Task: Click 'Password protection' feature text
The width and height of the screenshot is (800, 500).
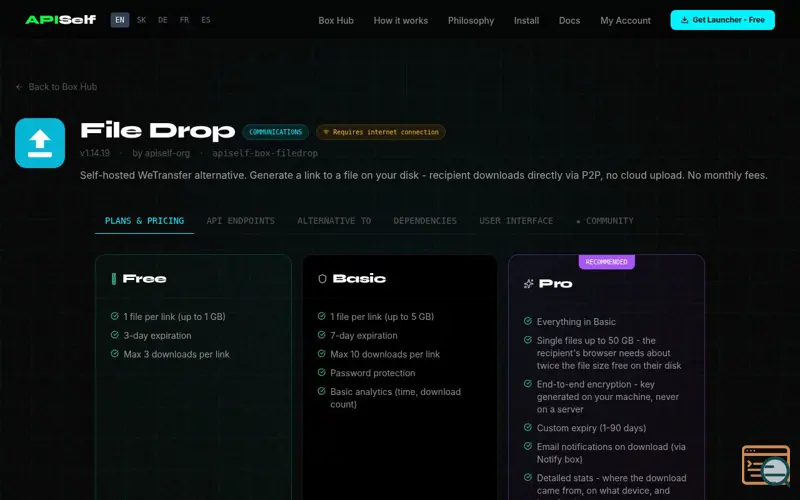Action: click(372, 373)
